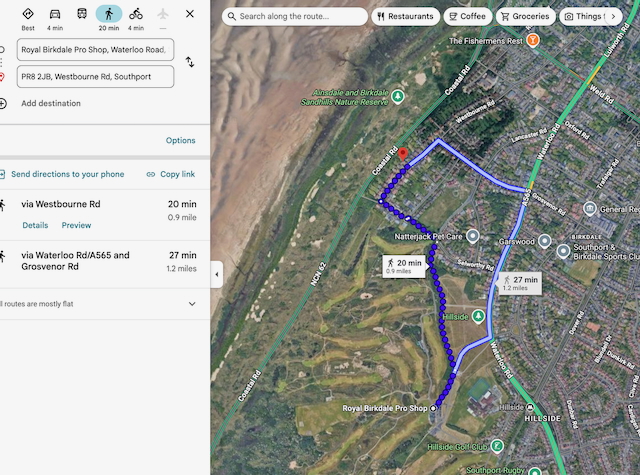Viewport: 640px width, 475px height.
Task: Close the directions panel
Action: pos(190,14)
